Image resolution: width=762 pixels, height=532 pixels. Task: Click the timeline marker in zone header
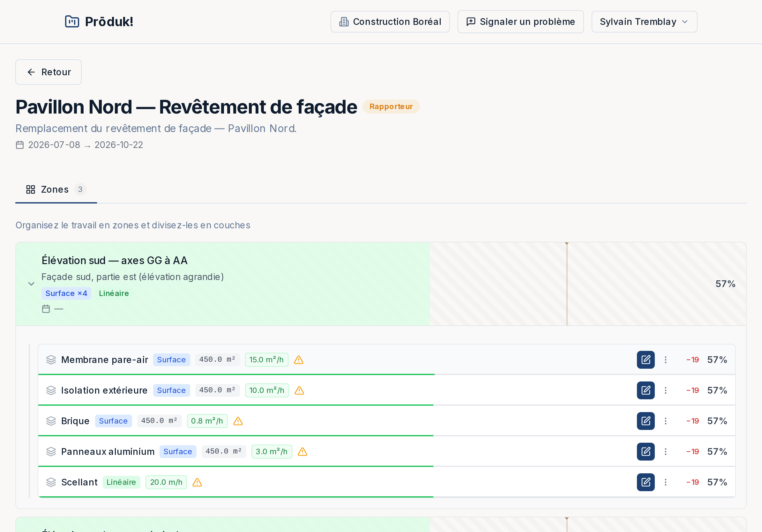click(x=567, y=284)
